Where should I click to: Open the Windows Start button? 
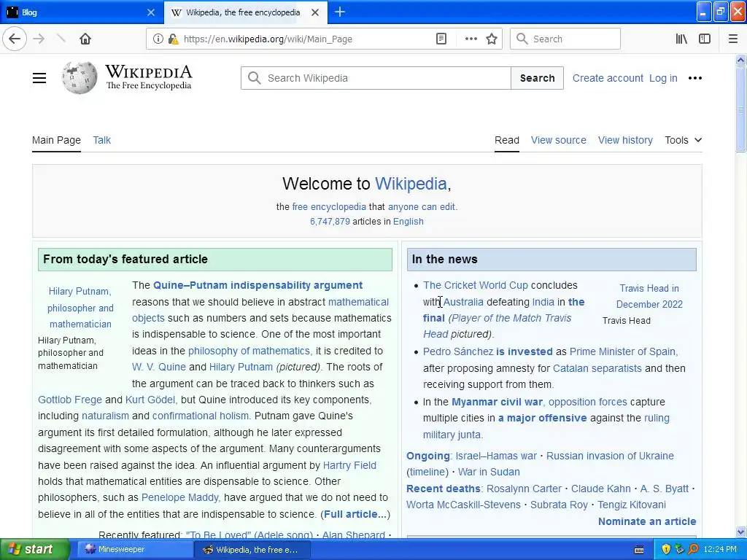(35, 549)
